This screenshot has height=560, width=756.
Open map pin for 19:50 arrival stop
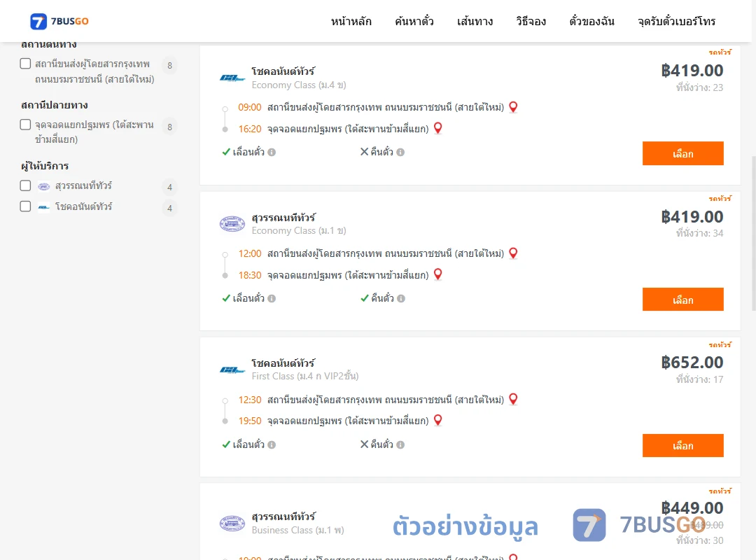point(437,420)
